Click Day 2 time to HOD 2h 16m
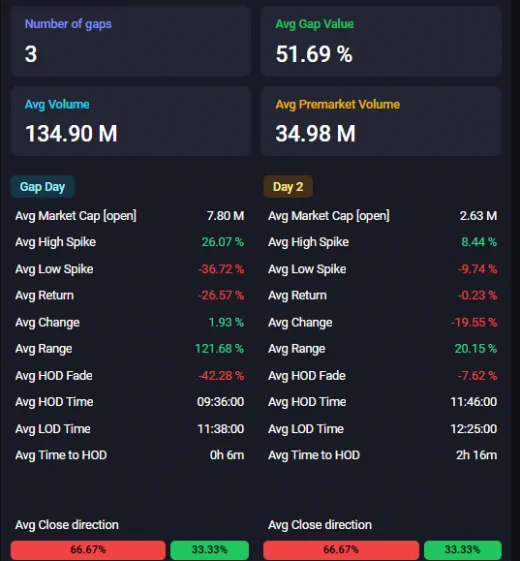520x561 pixels. coord(477,455)
